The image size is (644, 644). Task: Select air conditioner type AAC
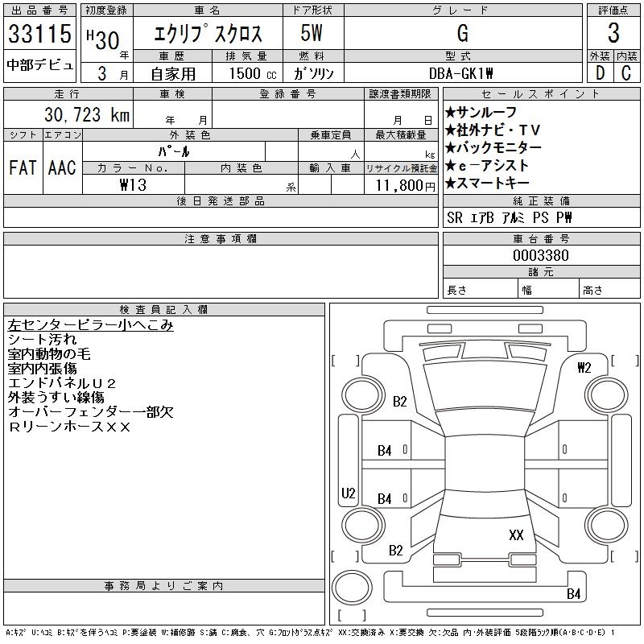[62, 167]
